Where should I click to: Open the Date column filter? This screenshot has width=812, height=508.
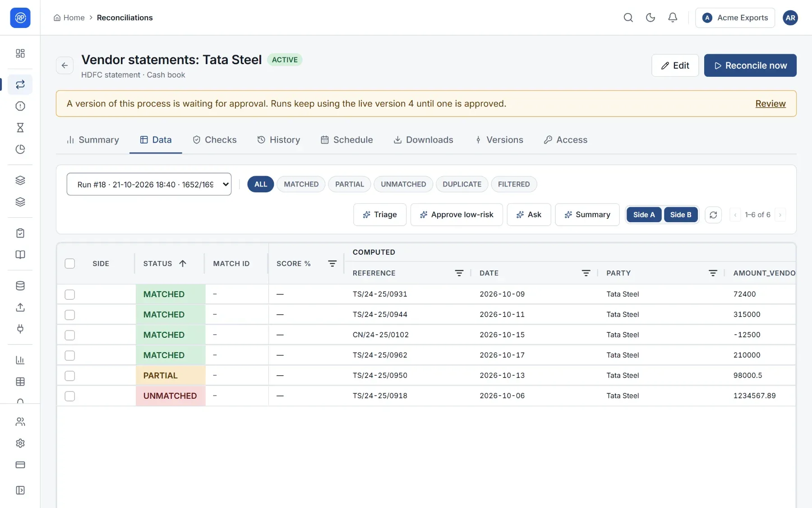(586, 273)
